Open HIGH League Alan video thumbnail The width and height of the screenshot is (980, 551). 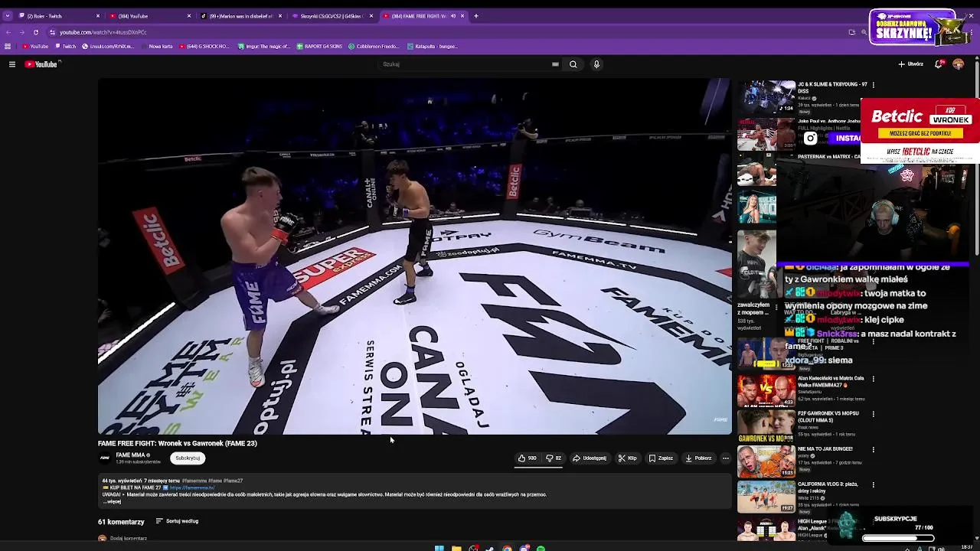766,529
